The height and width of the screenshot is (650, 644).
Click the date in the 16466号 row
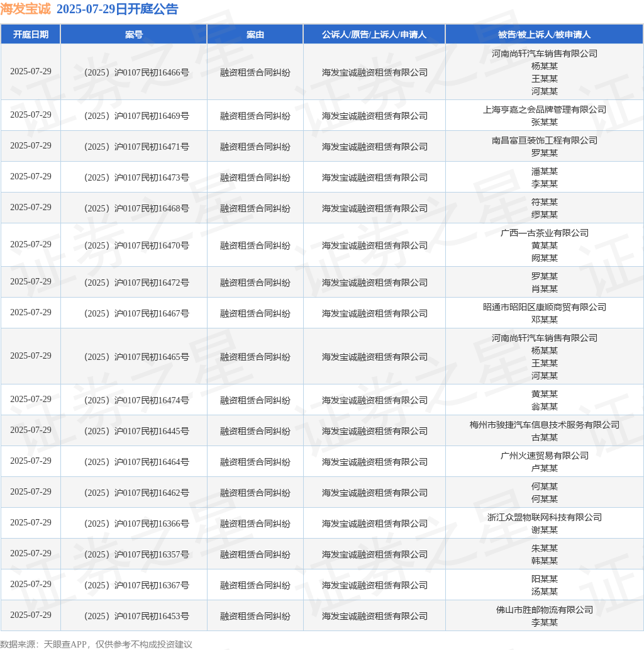(x=31, y=71)
